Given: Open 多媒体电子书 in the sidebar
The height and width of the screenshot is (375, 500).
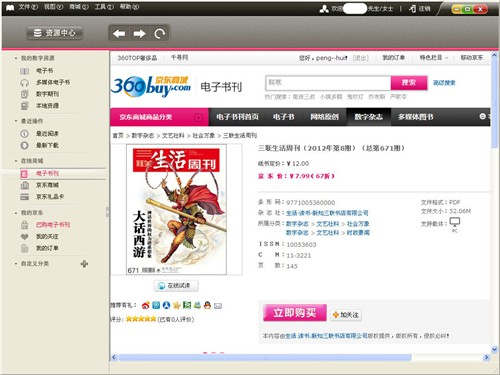Looking at the screenshot, I should tap(53, 82).
